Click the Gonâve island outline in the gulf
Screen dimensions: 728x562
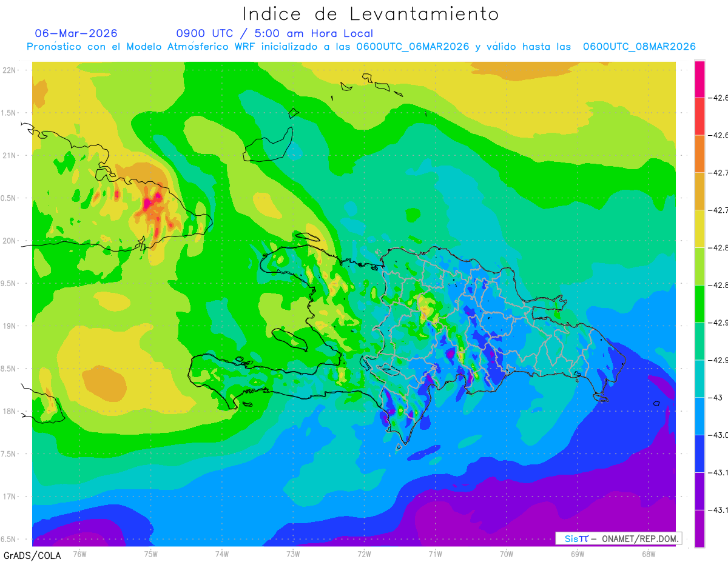point(290,339)
